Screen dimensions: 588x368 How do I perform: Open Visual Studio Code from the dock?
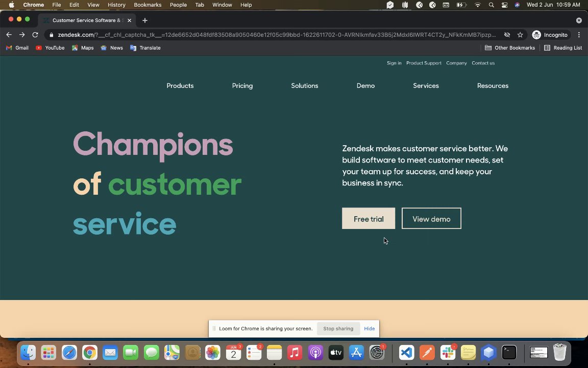[x=406, y=353]
